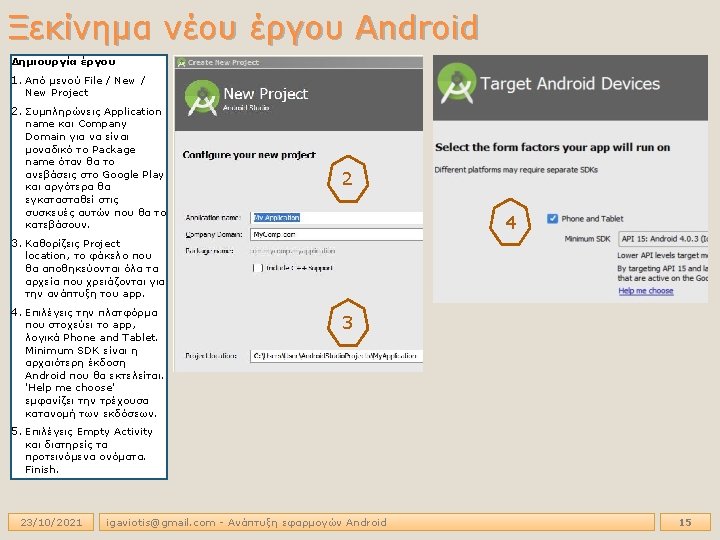
Task: Click the Android Studio logo beside Target Android Devices
Action: 457,83
